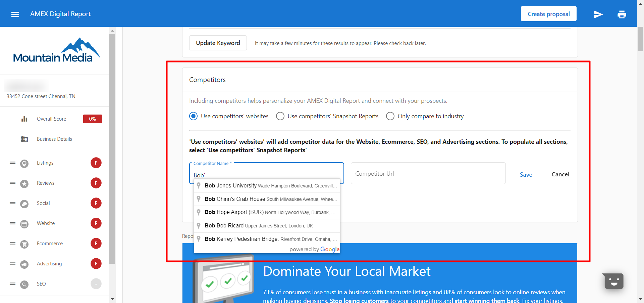Click the Competitor Url input field
Image resolution: width=644 pixels, height=303 pixels.
click(x=428, y=173)
